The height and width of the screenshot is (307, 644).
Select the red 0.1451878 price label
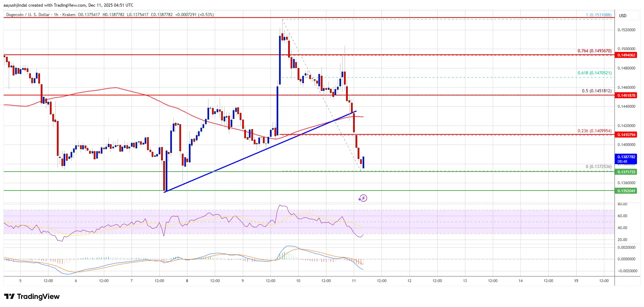tap(626, 95)
